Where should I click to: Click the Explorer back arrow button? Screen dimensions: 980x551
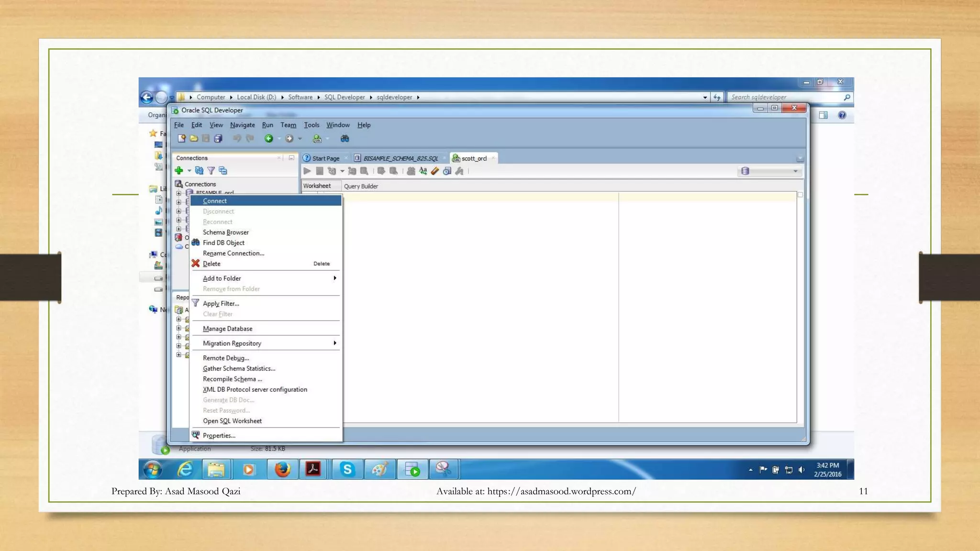point(147,98)
